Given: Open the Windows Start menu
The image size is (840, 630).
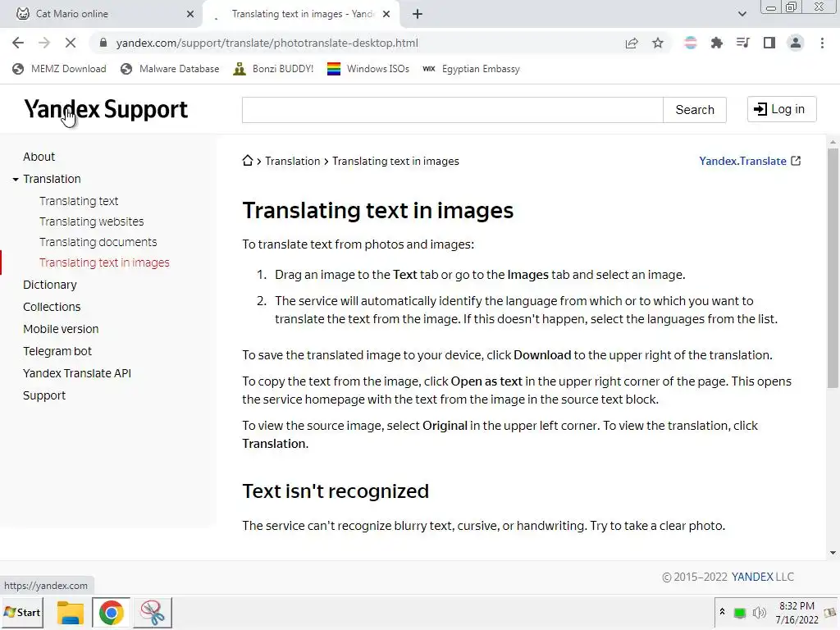Looking at the screenshot, I should 22,612.
